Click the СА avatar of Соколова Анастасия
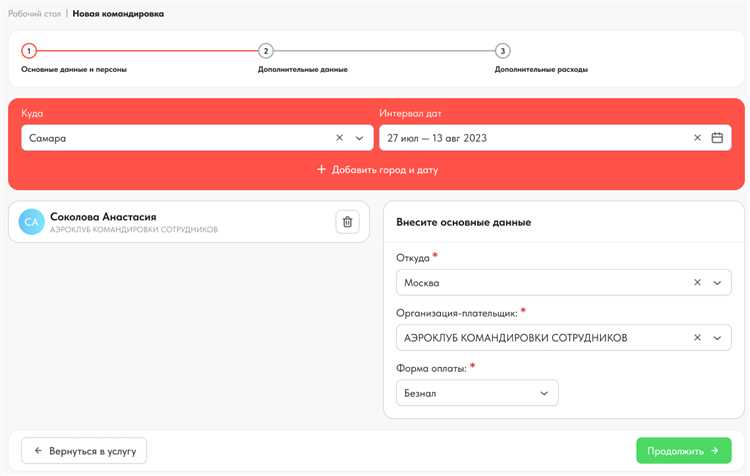This screenshot has height=476, width=750. [32, 222]
